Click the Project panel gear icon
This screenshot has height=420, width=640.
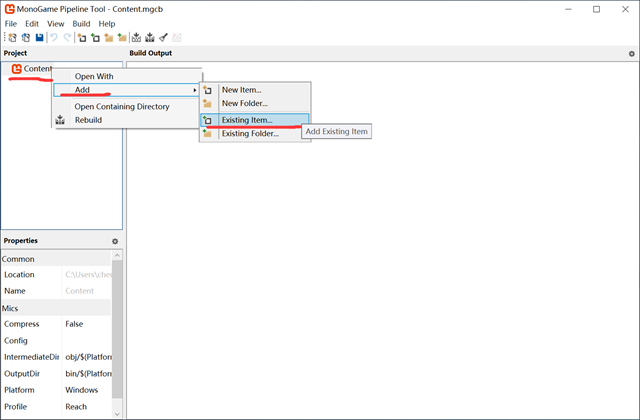pyautogui.click(x=115, y=53)
